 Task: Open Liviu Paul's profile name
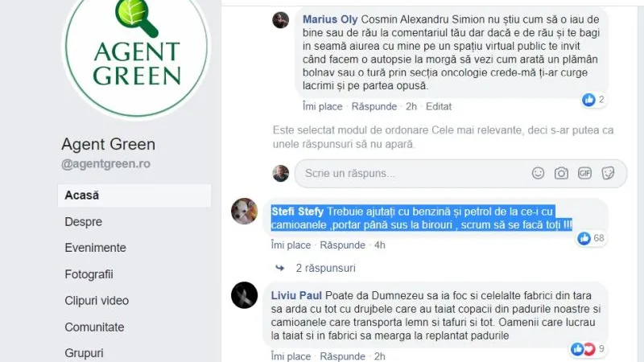[296, 295]
